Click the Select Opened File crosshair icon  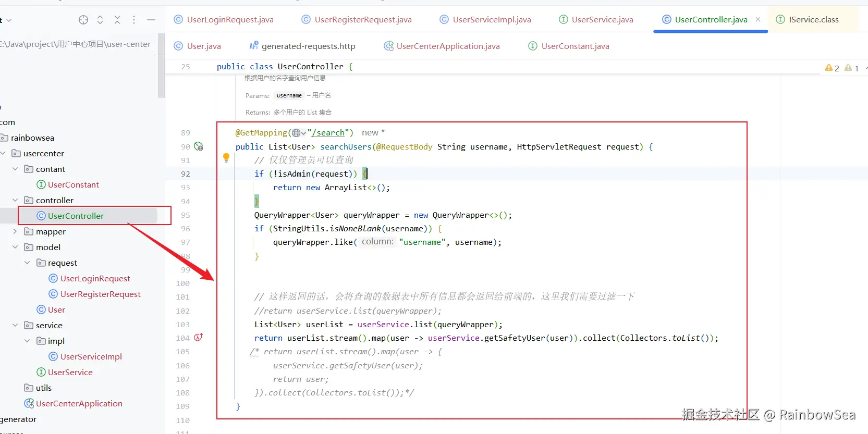point(83,20)
